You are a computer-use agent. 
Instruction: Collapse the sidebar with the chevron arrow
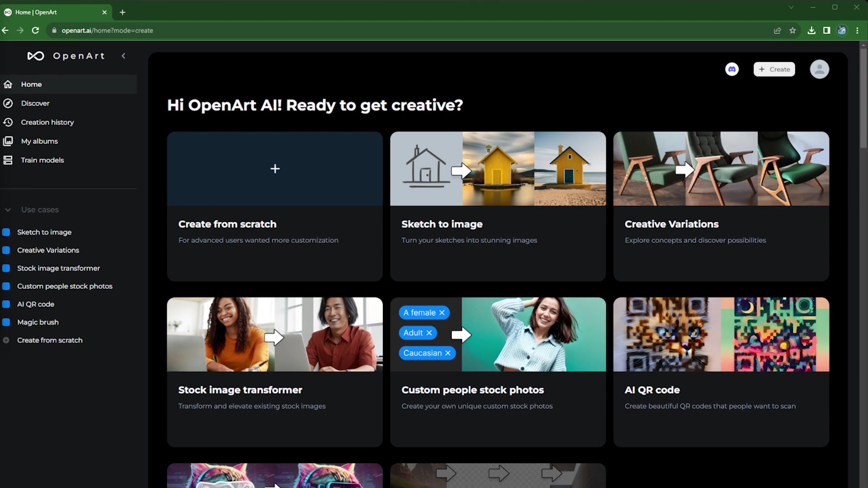click(x=123, y=56)
